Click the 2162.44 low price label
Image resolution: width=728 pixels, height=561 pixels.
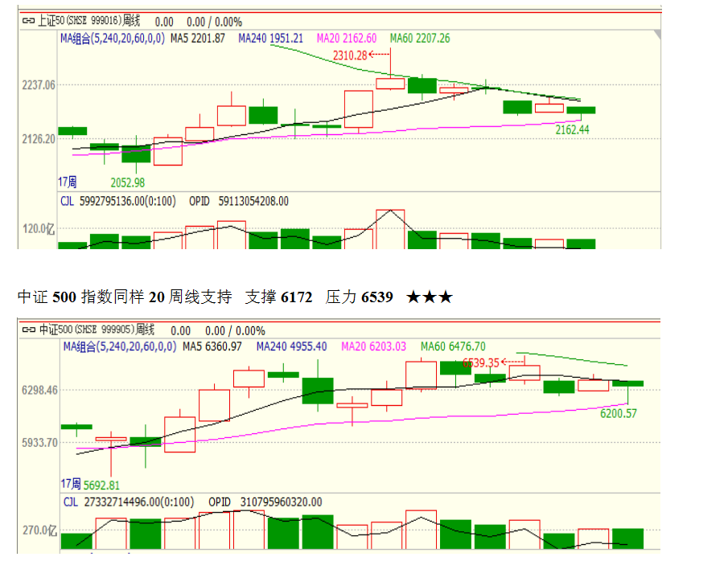coord(572,130)
